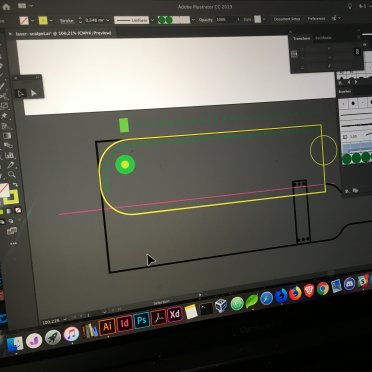Open the graphic Style dropdown arrow
This screenshot has height=372, width=372.
(x=264, y=19)
